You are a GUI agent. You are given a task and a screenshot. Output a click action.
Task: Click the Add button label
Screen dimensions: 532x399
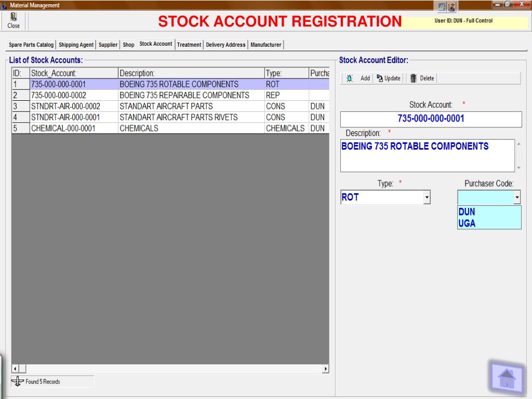click(x=365, y=78)
